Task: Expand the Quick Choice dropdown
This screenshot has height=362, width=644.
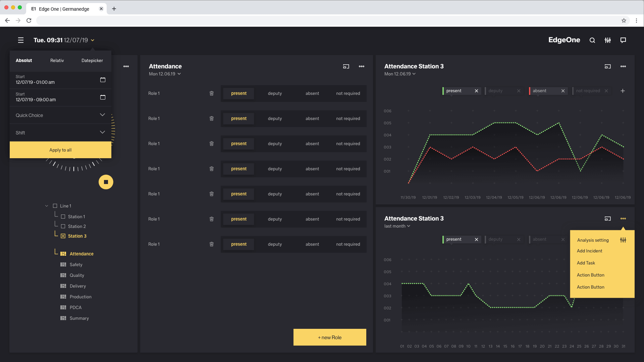Action: pos(102,115)
